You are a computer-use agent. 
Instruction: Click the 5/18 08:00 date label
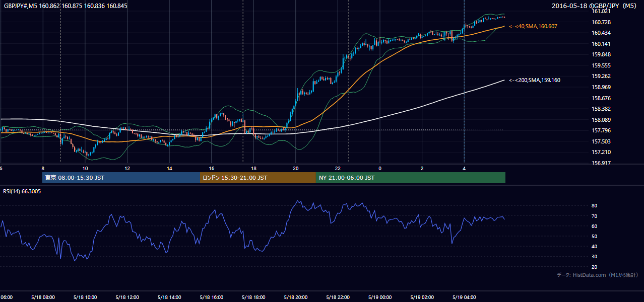[x=43, y=297]
